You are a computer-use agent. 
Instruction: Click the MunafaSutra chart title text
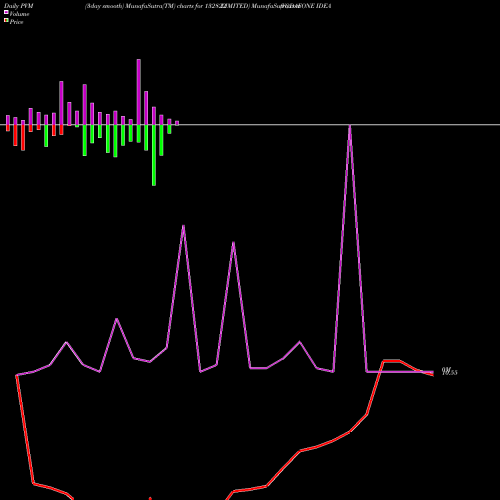208,6
